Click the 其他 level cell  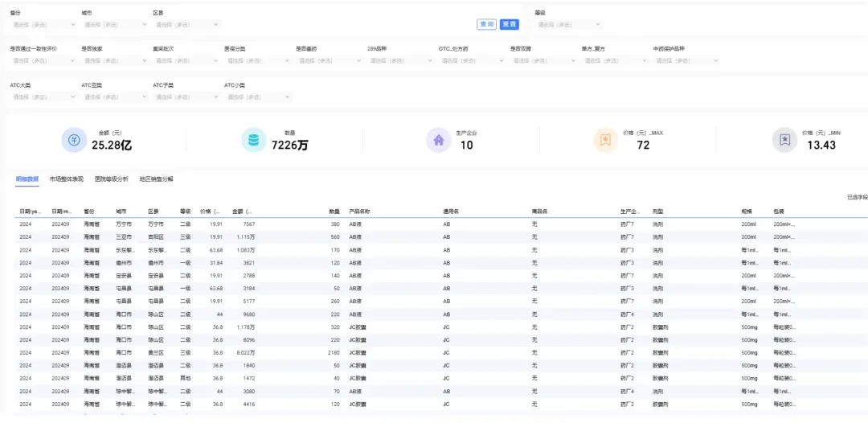[186, 378]
